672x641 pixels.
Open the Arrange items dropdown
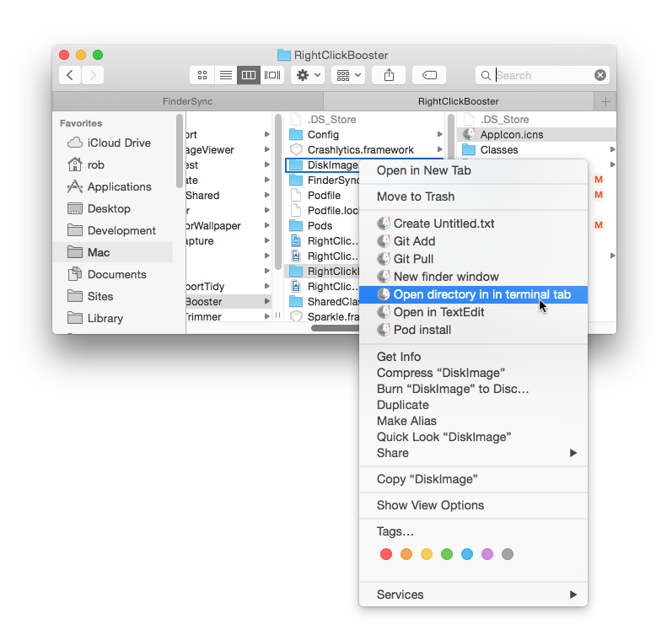(348, 75)
